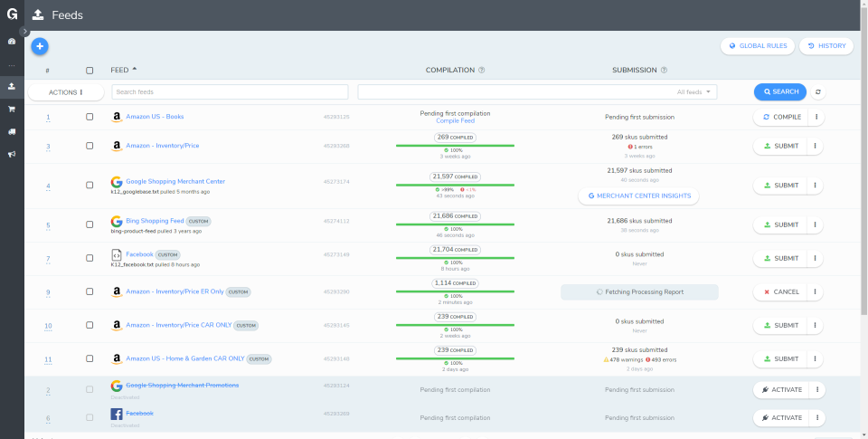868x439 pixels.
Task: Check the Amazon - Inventory/Price checkbox
Action: 90,146
